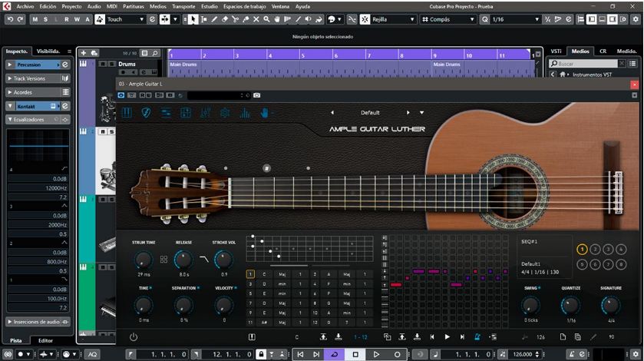This screenshot has width=644, height=361.
Task: Switch to the Editor tab at bottom left
Action: tap(45, 340)
